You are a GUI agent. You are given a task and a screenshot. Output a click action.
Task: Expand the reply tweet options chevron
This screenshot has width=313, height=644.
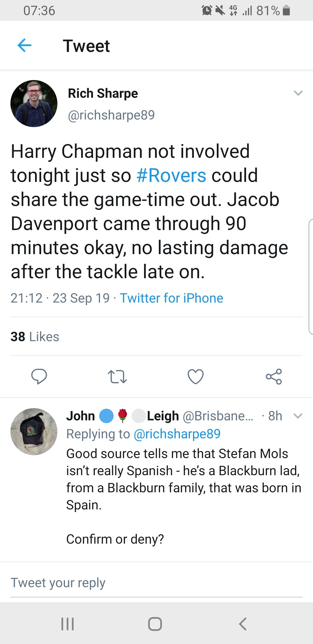click(298, 416)
